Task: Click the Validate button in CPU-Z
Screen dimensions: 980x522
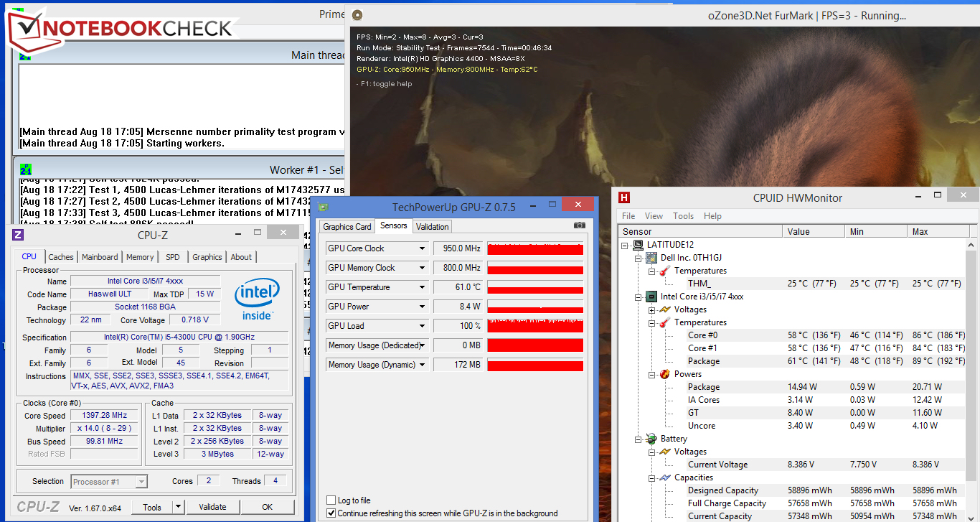Action: [x=212, y=507]
